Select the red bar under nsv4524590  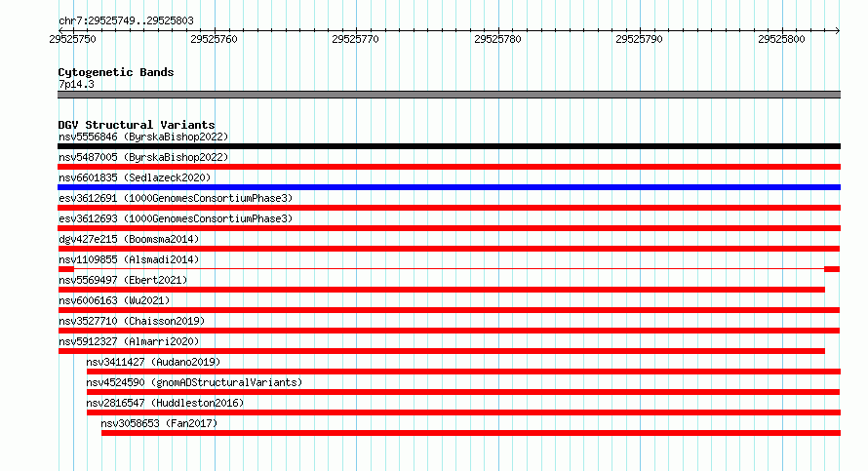click(x=463, y=392)
